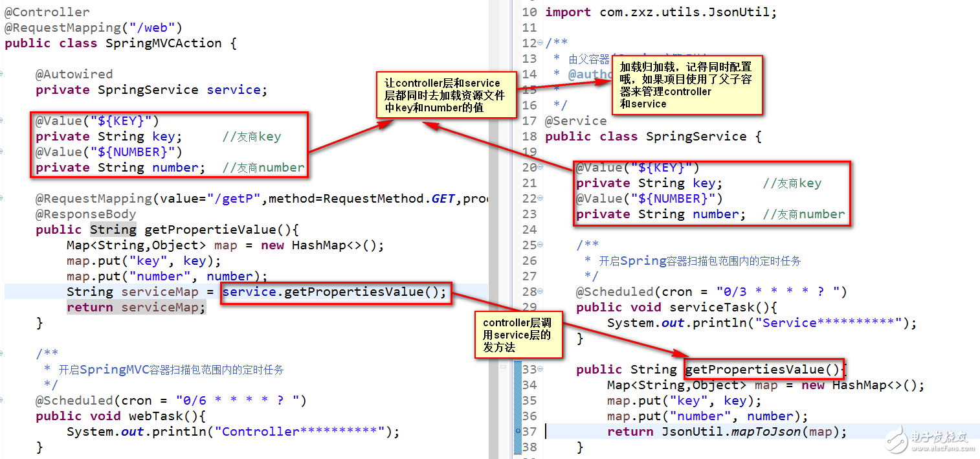980x459 pixels.
Task: Select the yellow note mentioning 父子容器
Action: [686, 85]
